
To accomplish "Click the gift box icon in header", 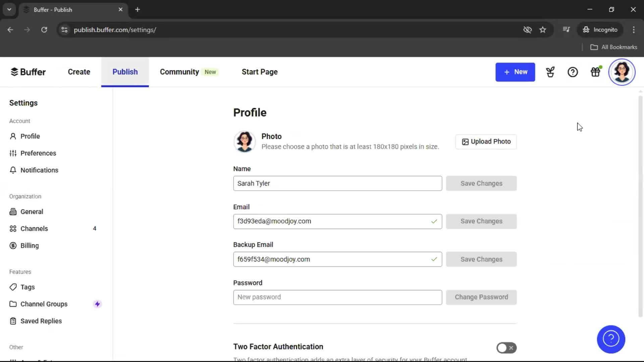I will pyautogui.click(x=595, y=72).
